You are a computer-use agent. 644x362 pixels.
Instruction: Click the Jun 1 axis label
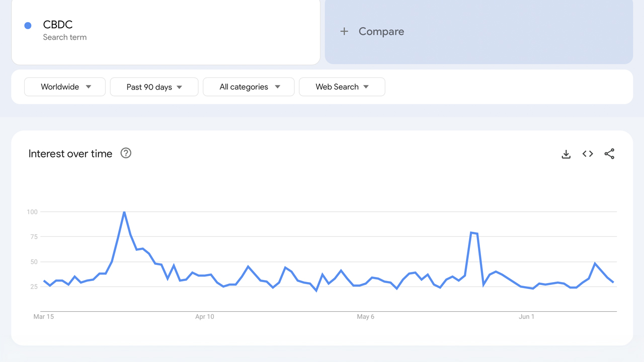527,317
